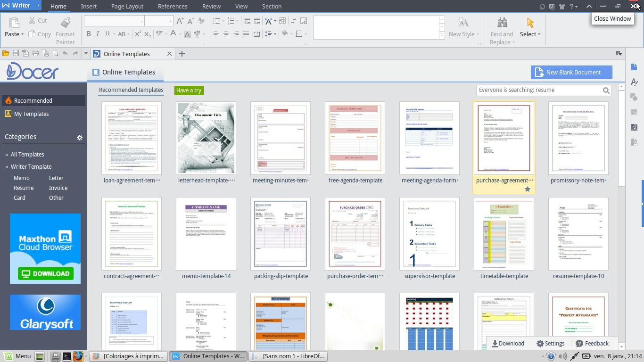Open the letterhead-template thumbnail
Image resolution: width=644 pixels, height=362 pixels.
pyautogui.click(x=206, y=138)
